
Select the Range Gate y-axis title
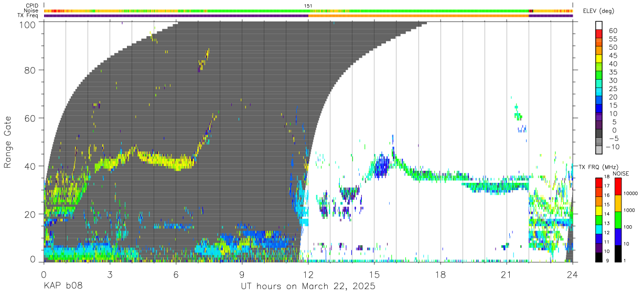coord(8,142)
